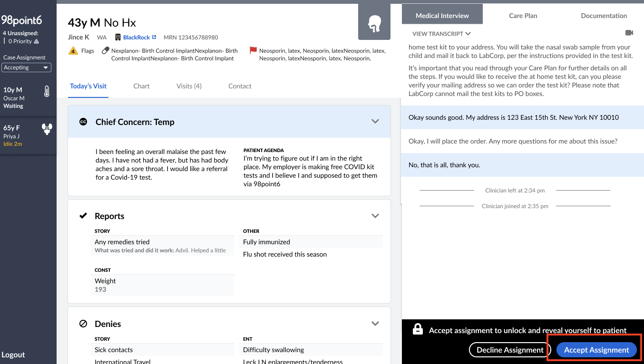The image size is (644, 364).
Task: Switch to Care Plan tab
Action: [523, 15]
